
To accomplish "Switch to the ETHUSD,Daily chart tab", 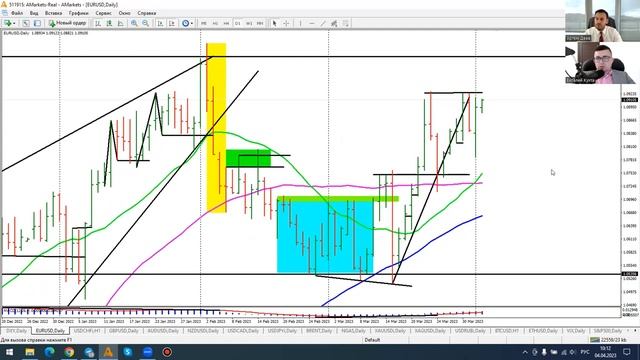I will tap(543, 331).
